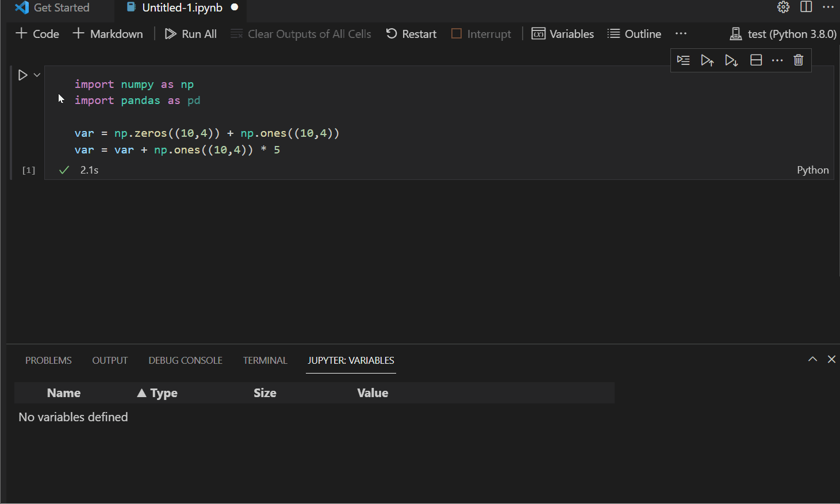Select the test (Python 3.8.0) kernel
This screenshot has width=840, height=504.
(x=782, y=33)
